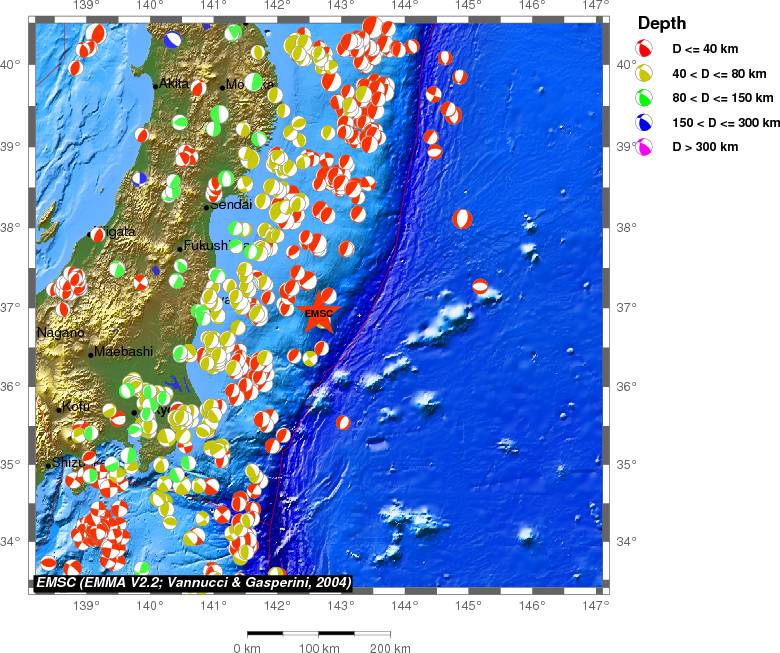Click the Nagano city label
Screen dimensions: 780x653
[x=61, y=332]
